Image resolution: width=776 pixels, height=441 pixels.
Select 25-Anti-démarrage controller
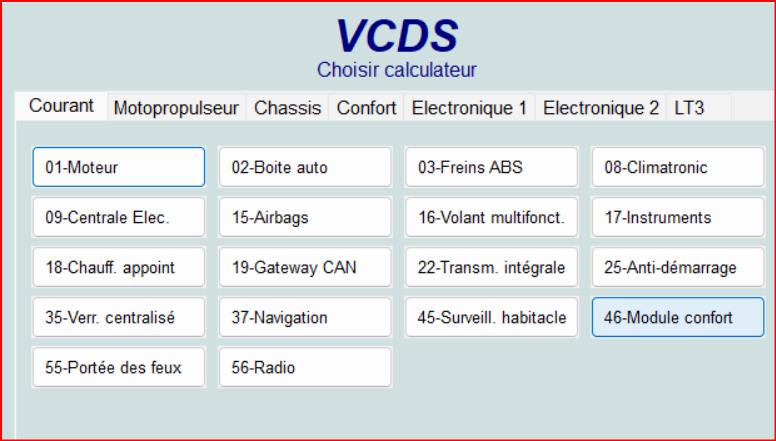[677, 267]
